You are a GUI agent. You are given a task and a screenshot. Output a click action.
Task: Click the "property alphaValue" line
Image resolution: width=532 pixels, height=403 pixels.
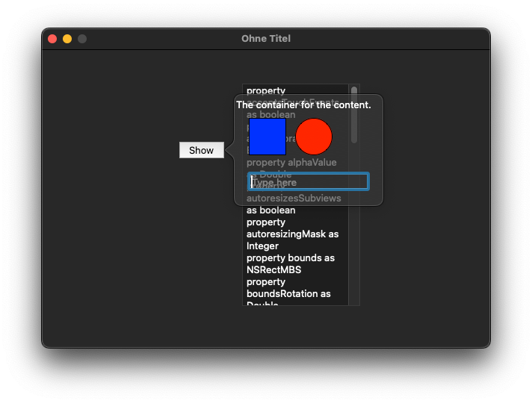pyautogui.click(x=291, y=163)
